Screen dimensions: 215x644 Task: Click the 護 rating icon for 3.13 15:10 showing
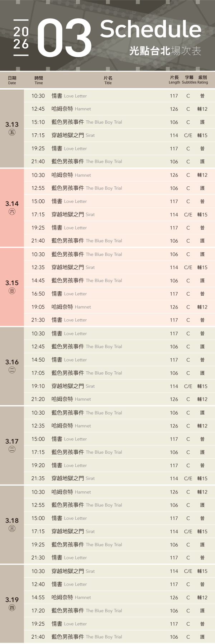[x=202, y=122]
